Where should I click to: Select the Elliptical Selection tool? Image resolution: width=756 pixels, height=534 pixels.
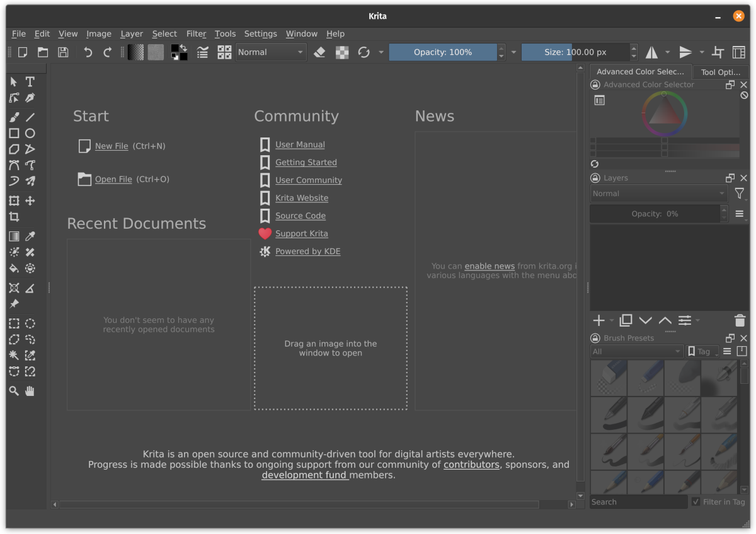click(30, 323)
